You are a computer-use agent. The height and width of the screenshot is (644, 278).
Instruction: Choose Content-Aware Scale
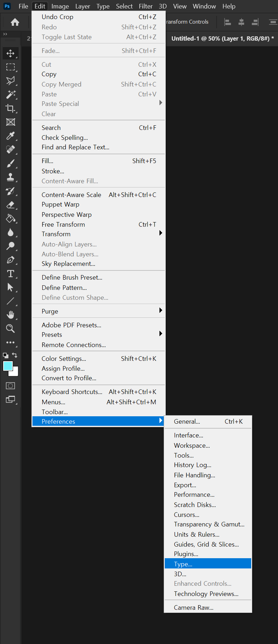pyautogui.click(x=98, y=195)
